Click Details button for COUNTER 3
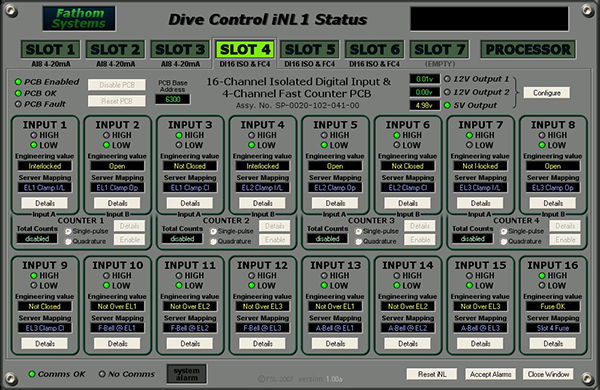Viewport: 600px width, 390px height. click(x=420, y=226)
